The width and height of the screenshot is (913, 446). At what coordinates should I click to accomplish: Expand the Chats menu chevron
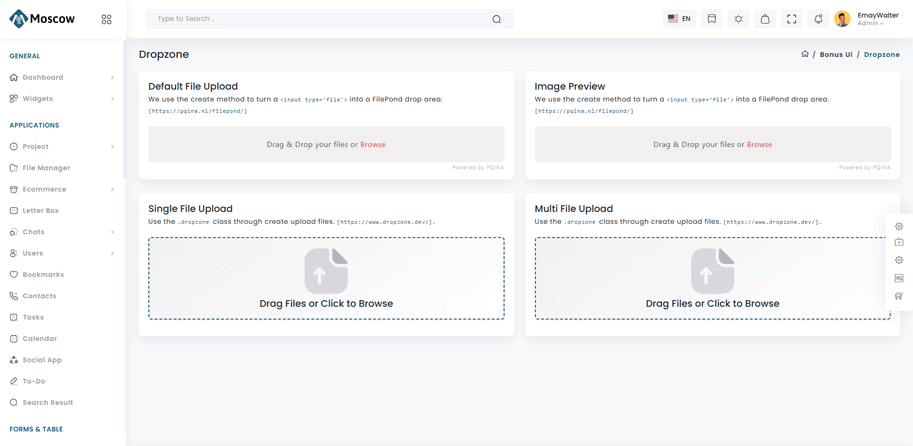point(112,232)
